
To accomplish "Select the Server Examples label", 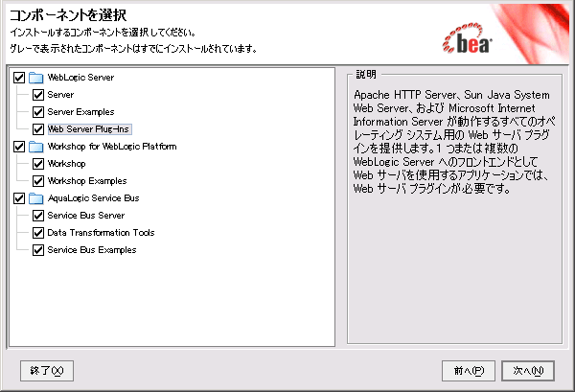I will (x=80, y=112).
